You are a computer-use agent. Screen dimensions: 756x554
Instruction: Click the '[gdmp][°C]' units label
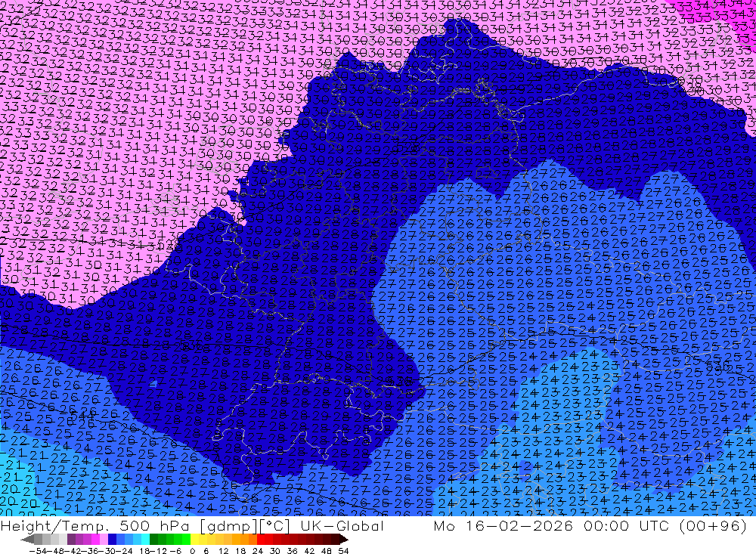pyautogui.click(x=245, y=525)
